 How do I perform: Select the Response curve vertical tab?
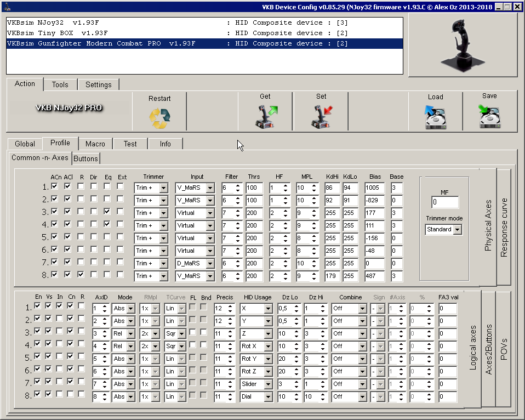coord(504,228)
